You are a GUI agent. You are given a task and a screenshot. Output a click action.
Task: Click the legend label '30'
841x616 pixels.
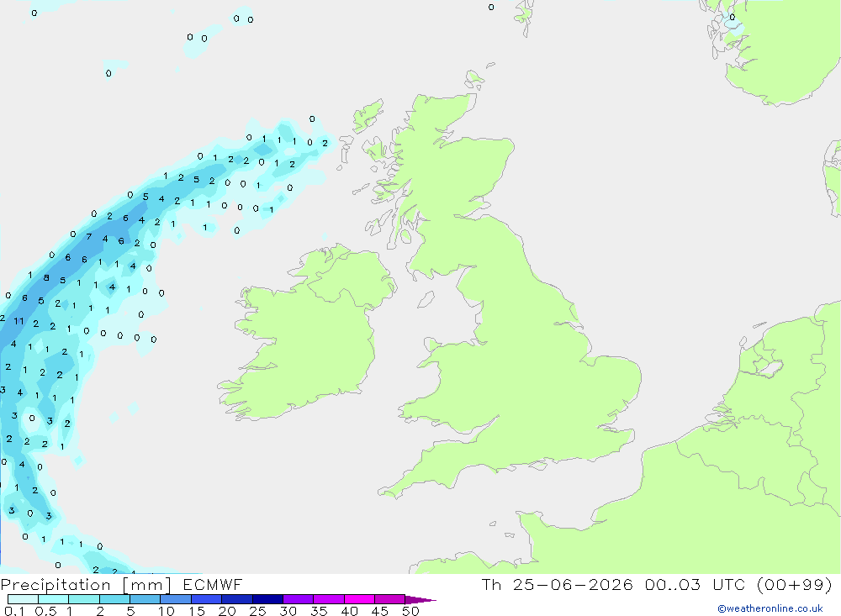(x=288, y=611)
